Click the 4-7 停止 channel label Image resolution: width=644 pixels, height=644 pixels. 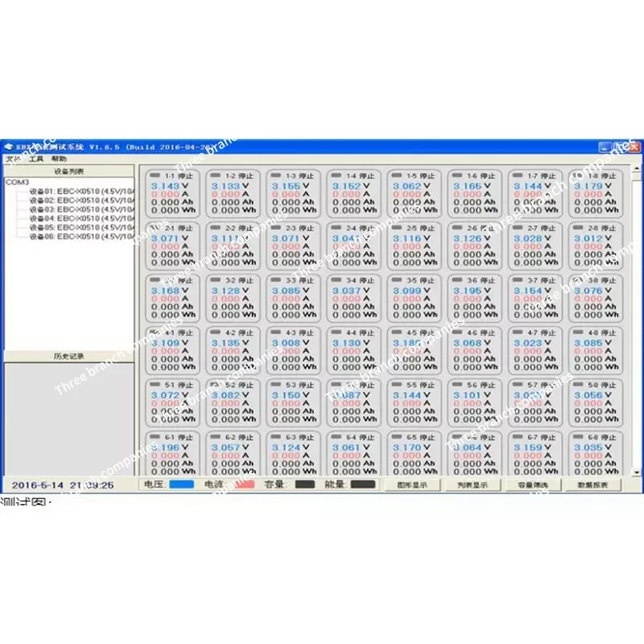(x=542, y=332)
